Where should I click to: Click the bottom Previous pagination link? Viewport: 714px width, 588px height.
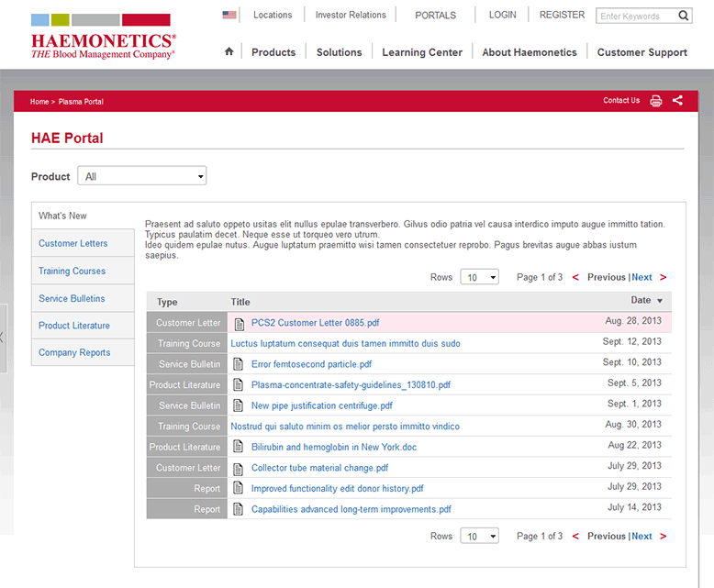[607, 536]
